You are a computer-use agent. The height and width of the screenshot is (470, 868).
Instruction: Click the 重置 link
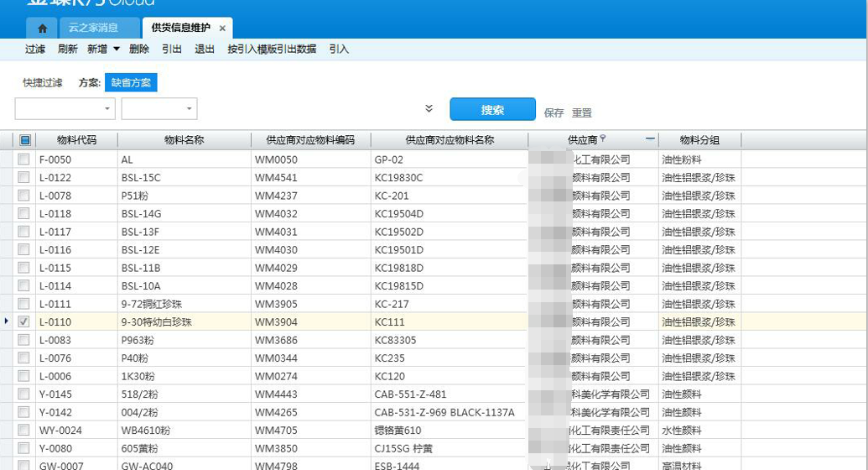point(582,112)
